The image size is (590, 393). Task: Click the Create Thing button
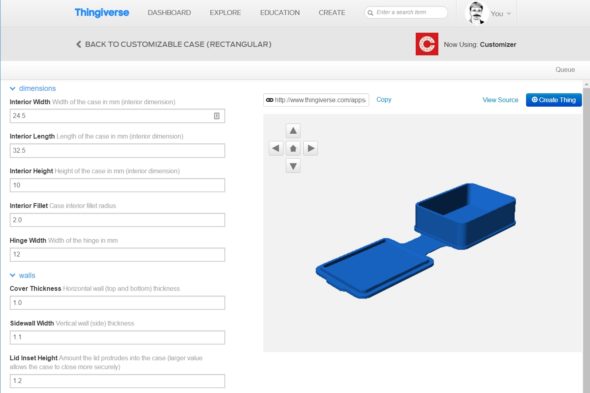point(554,100)
